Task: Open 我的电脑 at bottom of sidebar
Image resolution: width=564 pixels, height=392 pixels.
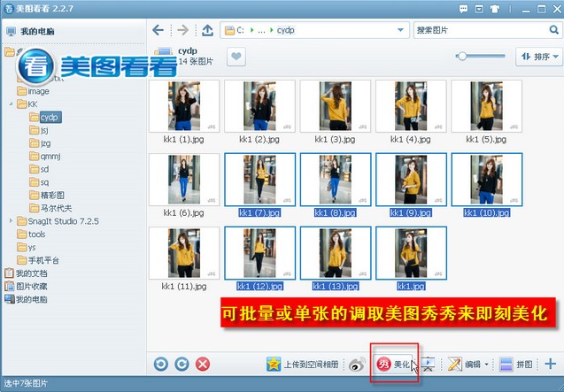Action: (x=26, y=299)
